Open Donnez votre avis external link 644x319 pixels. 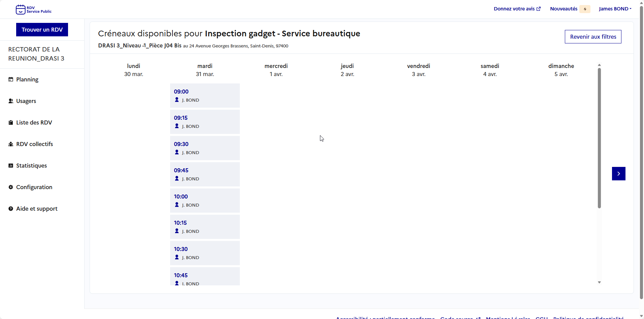click(517, 9)
